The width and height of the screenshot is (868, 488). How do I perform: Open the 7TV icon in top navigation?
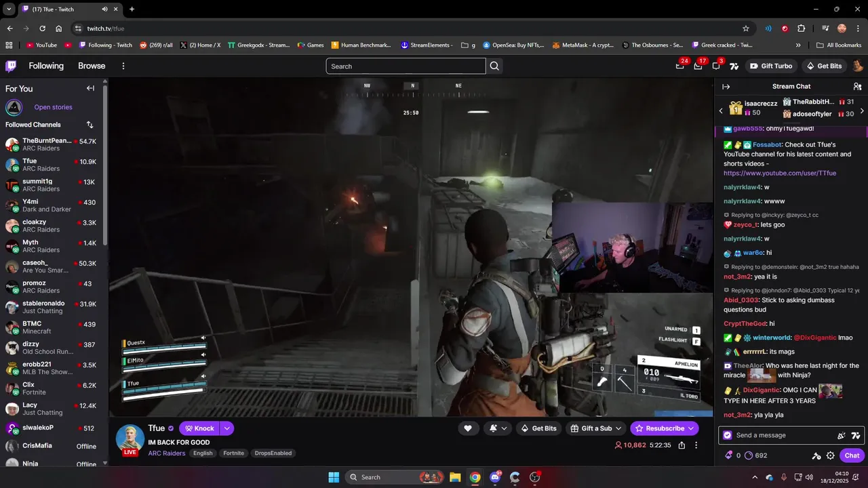(734, 66)
